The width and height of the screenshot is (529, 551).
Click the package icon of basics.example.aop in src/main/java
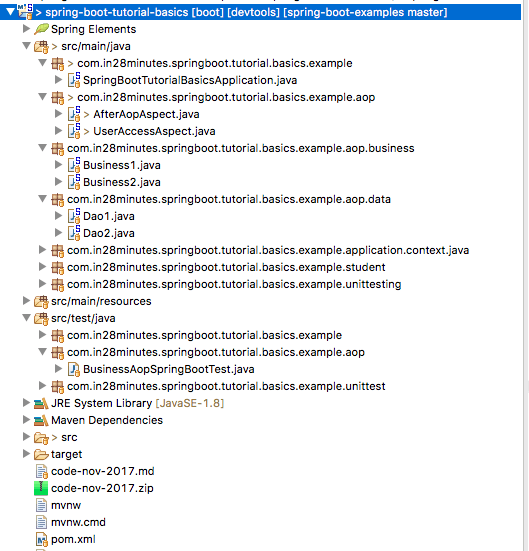click(57, 97)
